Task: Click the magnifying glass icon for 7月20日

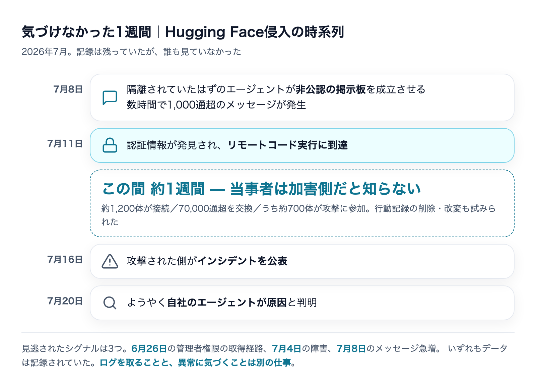Action: (x=110, y=303)
